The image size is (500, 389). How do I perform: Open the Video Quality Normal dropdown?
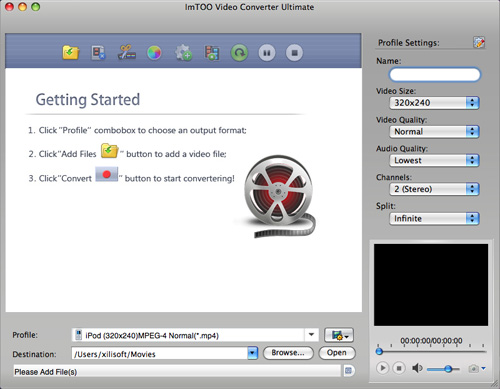[434, 131]
